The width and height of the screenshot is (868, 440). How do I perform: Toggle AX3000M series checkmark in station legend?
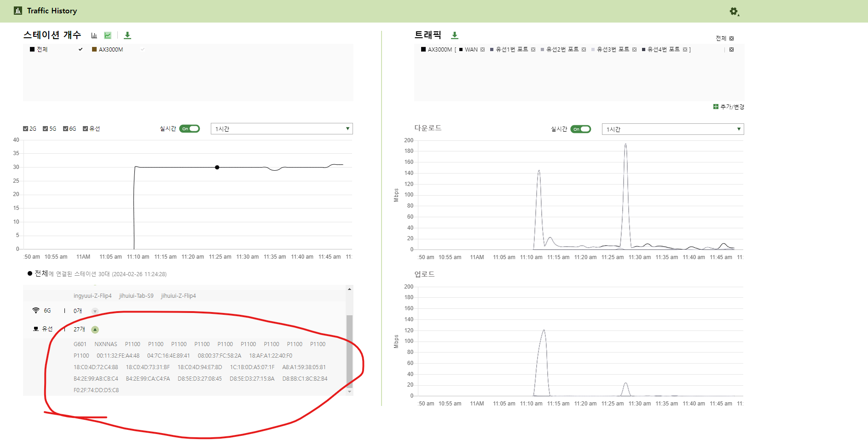[143, 50]
